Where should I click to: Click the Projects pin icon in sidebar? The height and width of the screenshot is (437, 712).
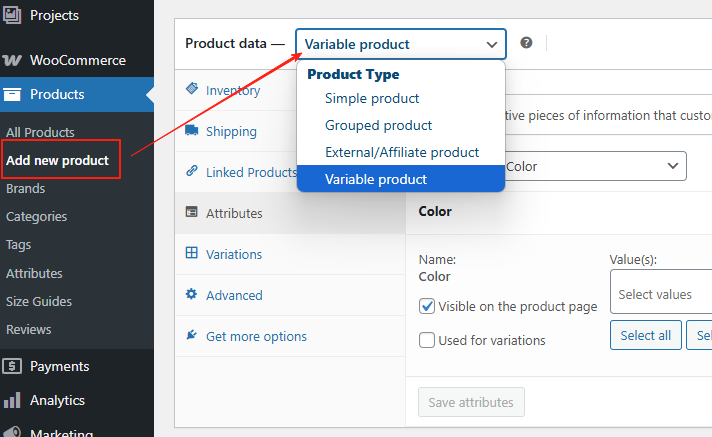coord(13,15)
